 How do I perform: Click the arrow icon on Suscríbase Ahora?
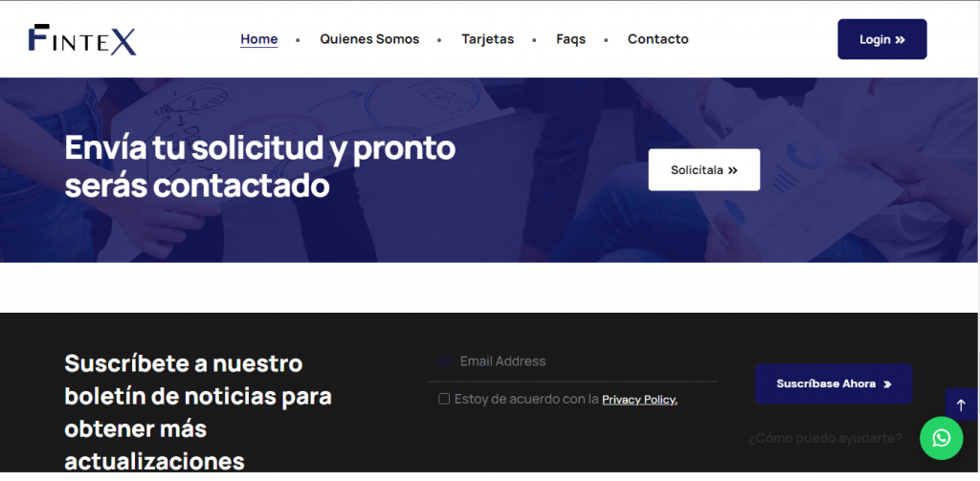pos(887,384)
